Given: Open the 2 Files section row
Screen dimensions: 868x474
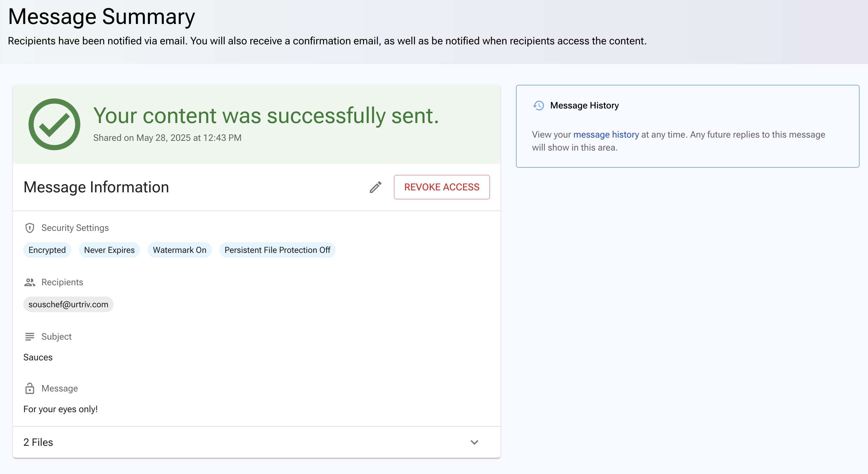Looking at the screenshot, I should click(257, 442).
